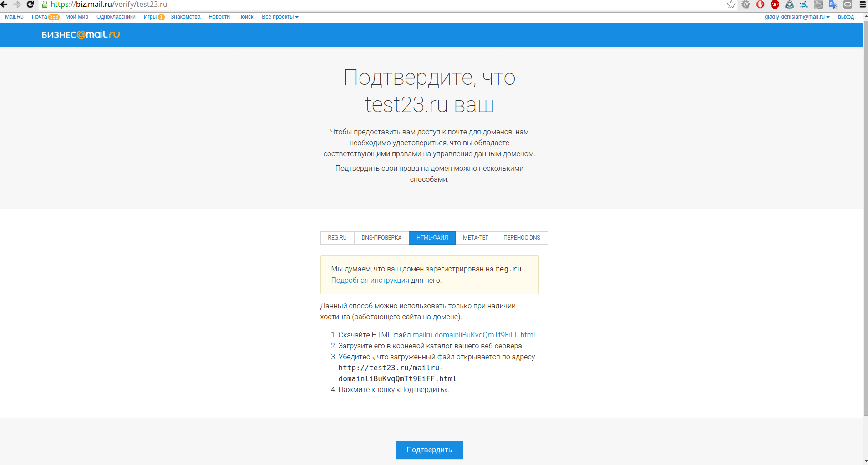Open the Chrome hamburger menu
Viewport: 868px width, 465px height.
point(862,5)
